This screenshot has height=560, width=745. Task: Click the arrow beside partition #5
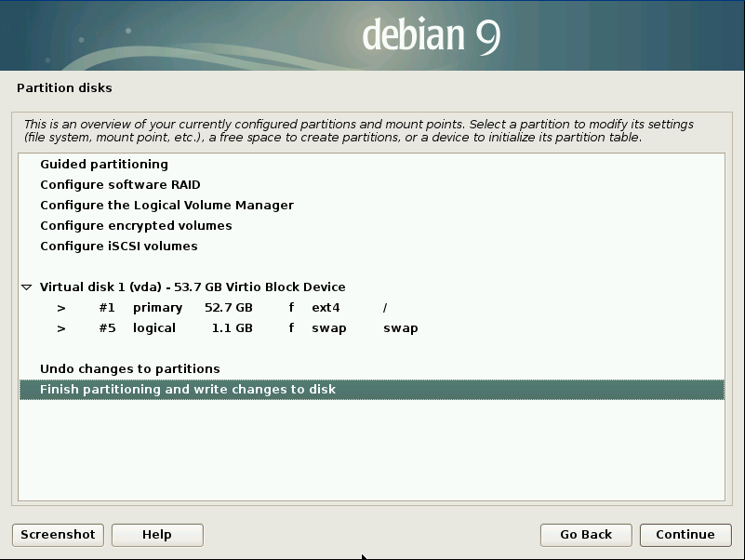click(61, 328)
